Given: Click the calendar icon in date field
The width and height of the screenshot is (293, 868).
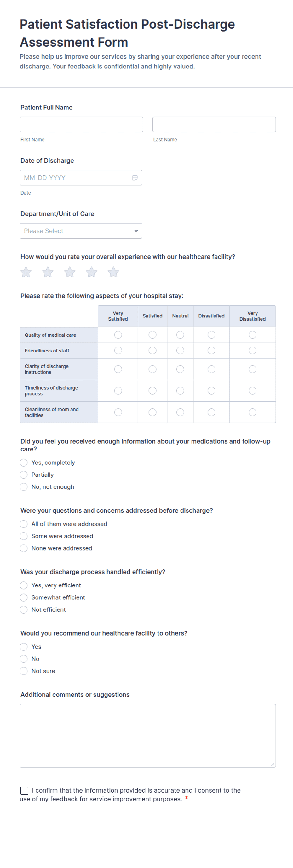Looking at the screenshot, I should 135,178.
